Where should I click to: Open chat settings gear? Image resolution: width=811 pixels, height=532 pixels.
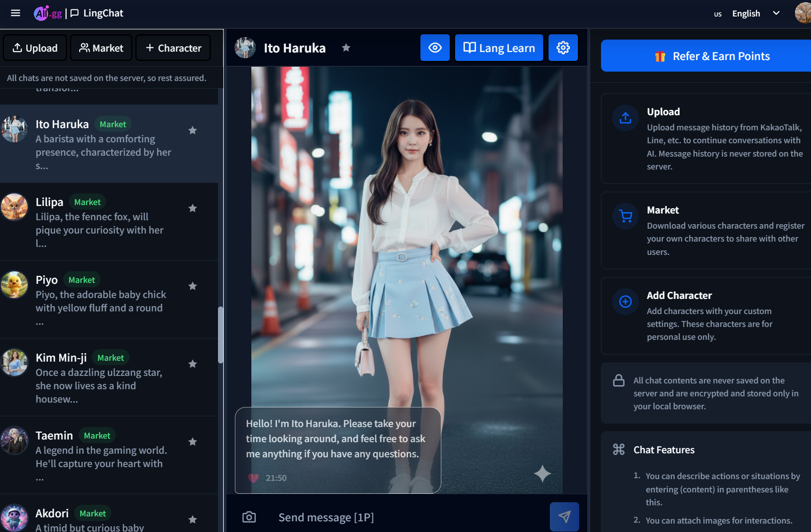pos(563,48)
